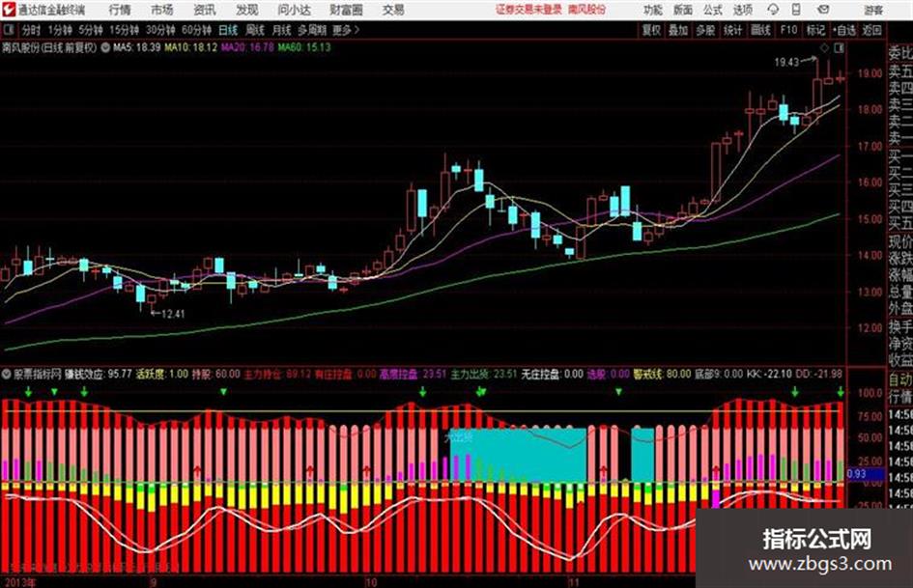Click the 游客 guest account button
The width and height of the screenshot is (913, 588).
[872, 10]
